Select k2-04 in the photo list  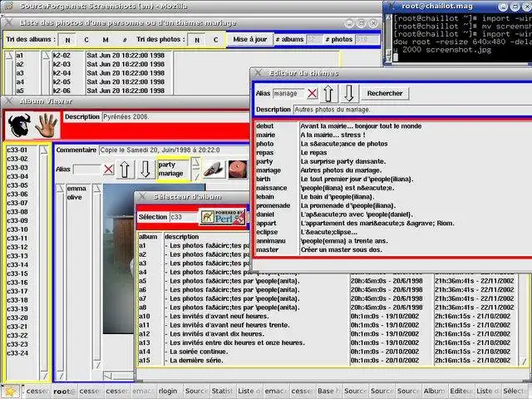tap(62, 73)
